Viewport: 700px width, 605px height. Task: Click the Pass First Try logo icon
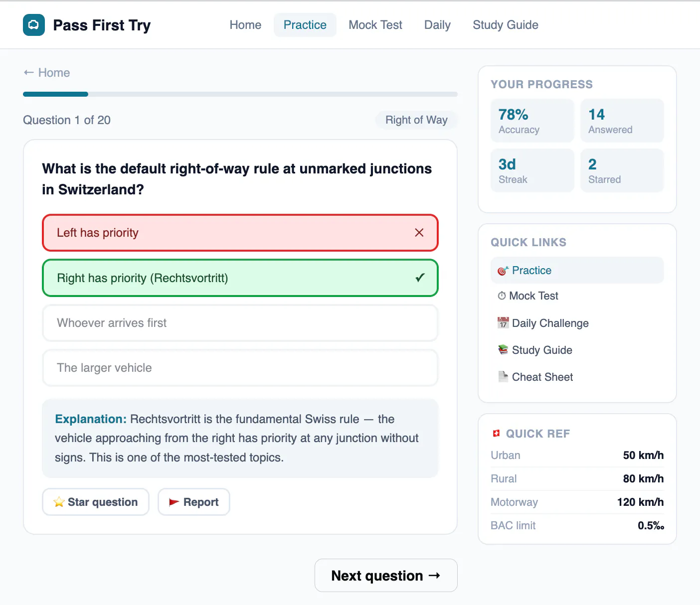click(34, 25)
